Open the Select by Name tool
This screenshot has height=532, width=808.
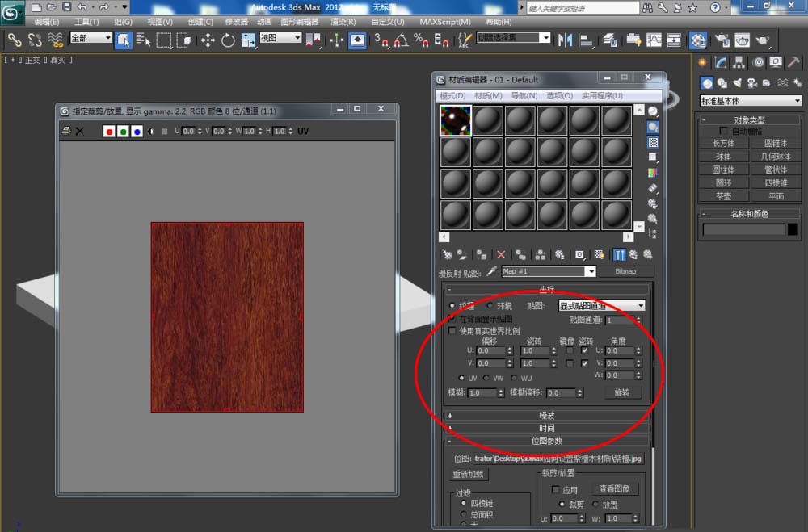pos(143,40)
